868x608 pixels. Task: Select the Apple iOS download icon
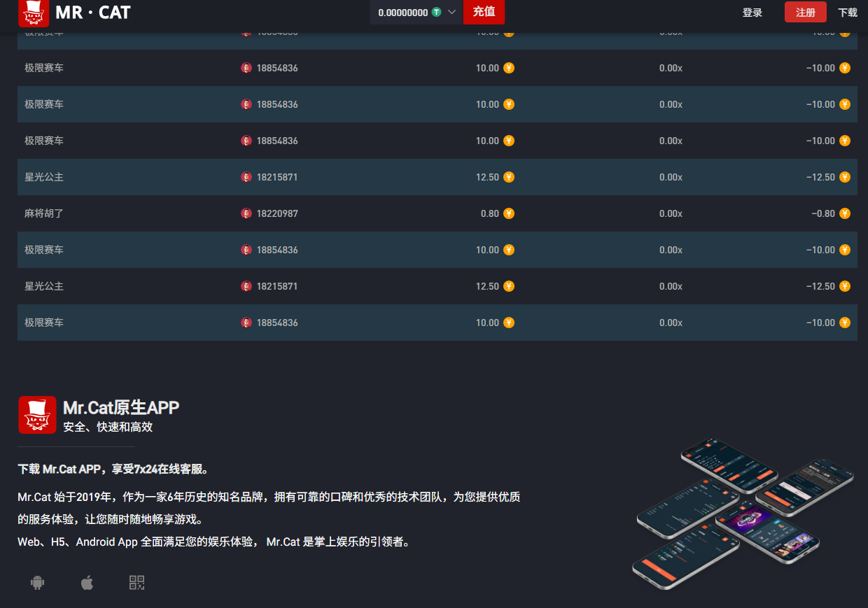[87, 582]
